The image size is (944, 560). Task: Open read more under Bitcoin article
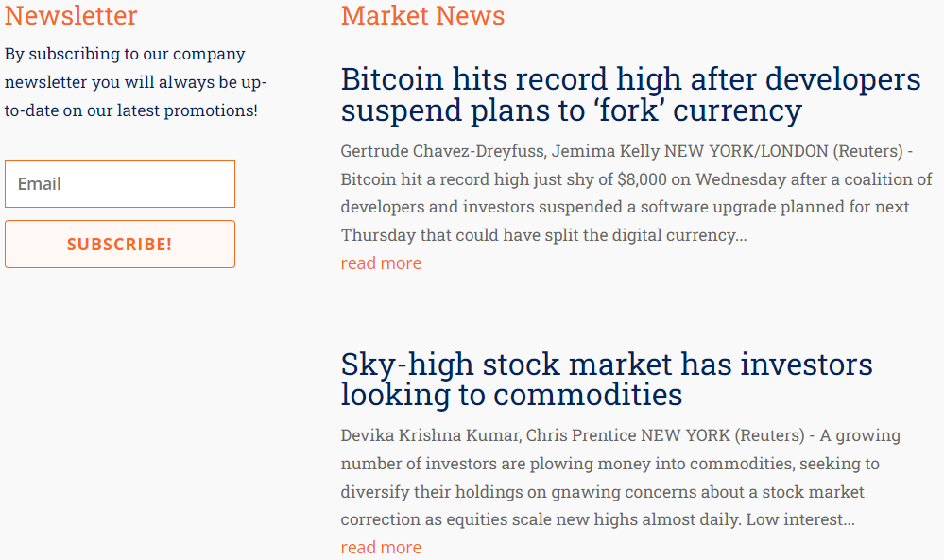pos(381,263)
